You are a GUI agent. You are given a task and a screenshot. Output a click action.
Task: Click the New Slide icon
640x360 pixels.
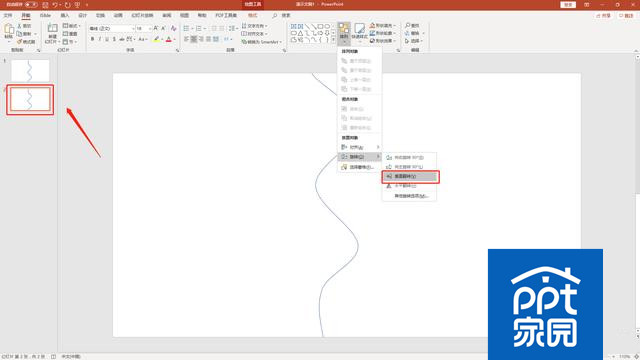coord(52,28)
